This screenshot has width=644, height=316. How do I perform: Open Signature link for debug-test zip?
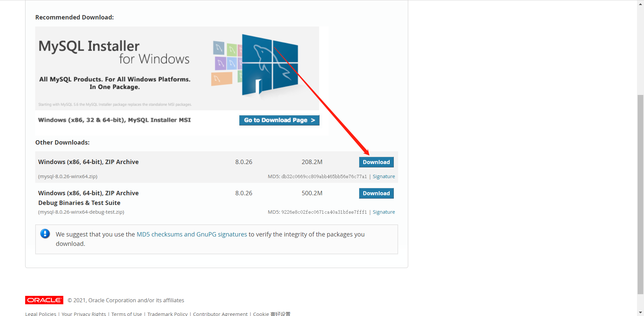pos(384,212)
